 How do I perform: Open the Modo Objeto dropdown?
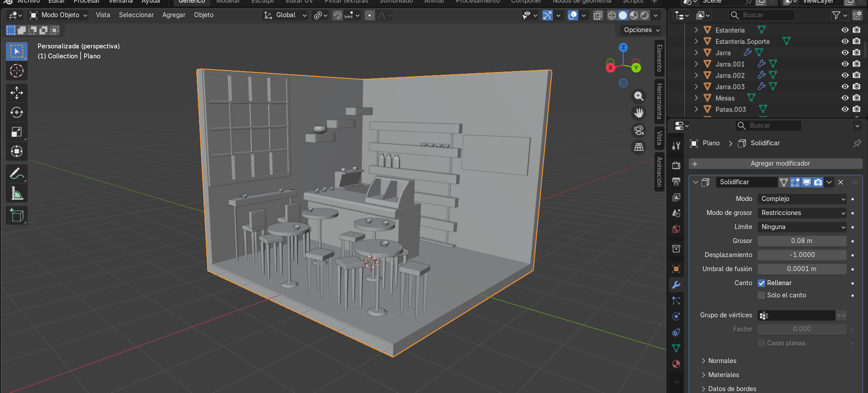tap(59, 15)
